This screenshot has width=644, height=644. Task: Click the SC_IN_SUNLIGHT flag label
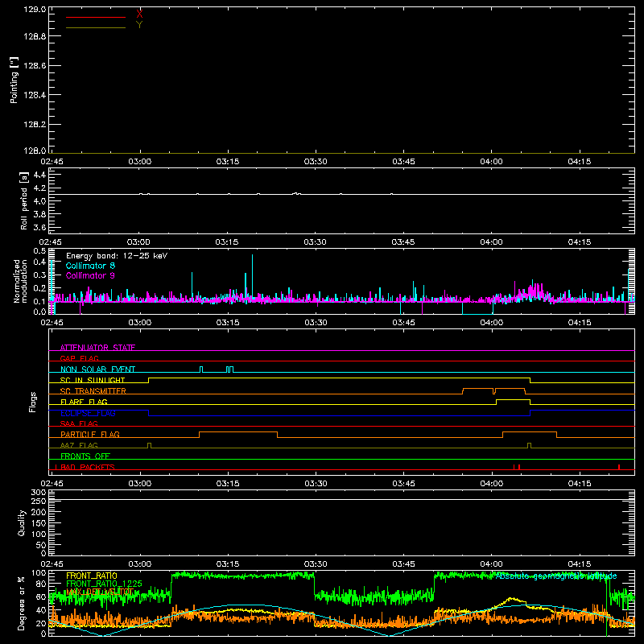point(93,380)
